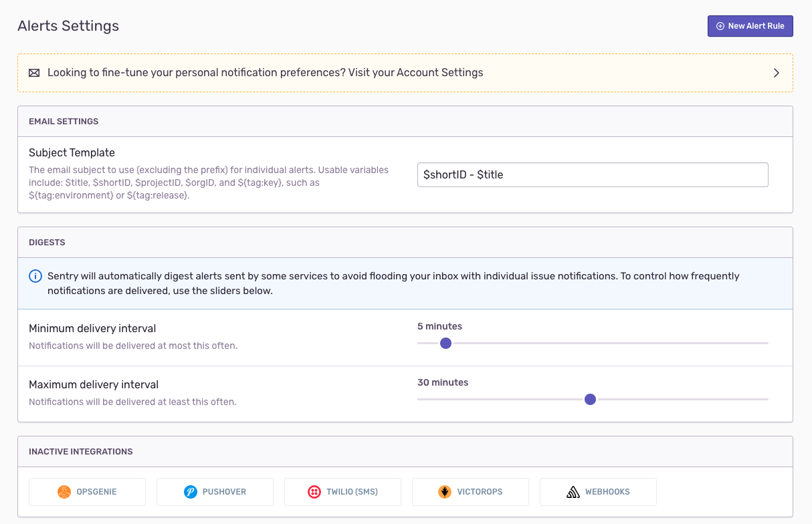Open the Webhooks integration icon
Viewport: 812px width, 524px height.
coord(573,492)
